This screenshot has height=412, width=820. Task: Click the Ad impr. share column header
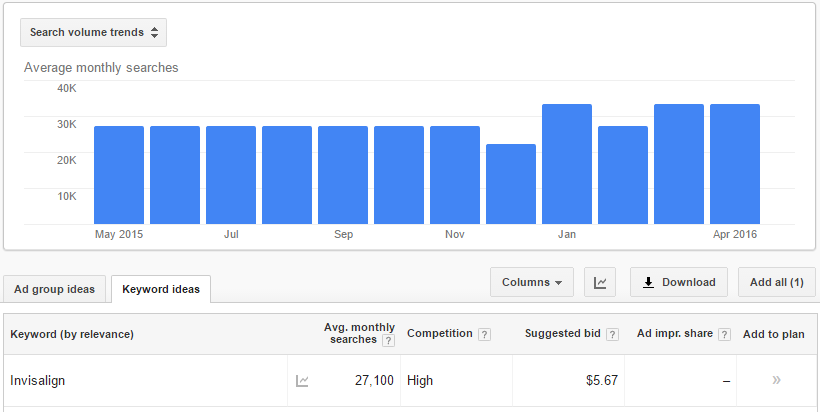[x=675, y=334]
